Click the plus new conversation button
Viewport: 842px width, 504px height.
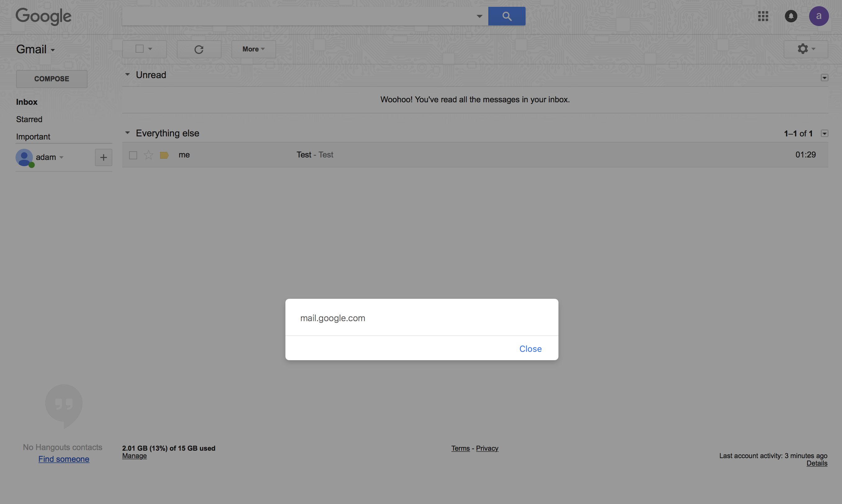(x=103, y=157)
